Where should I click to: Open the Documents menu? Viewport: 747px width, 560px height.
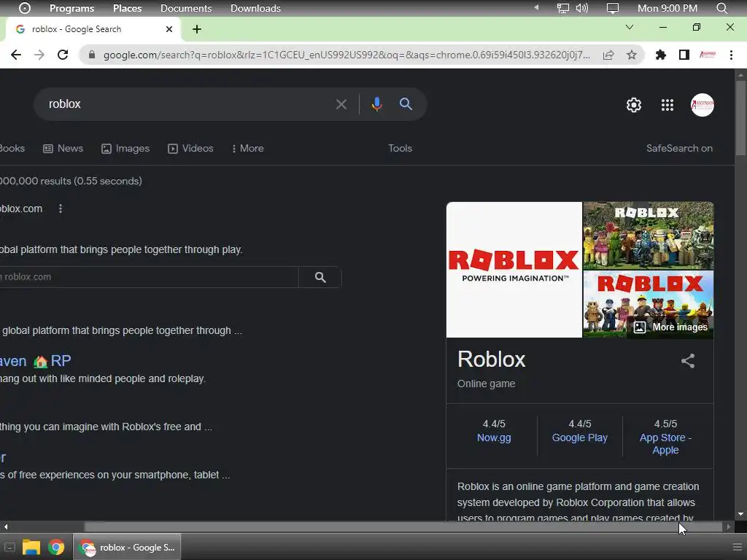tap(186, 8)
